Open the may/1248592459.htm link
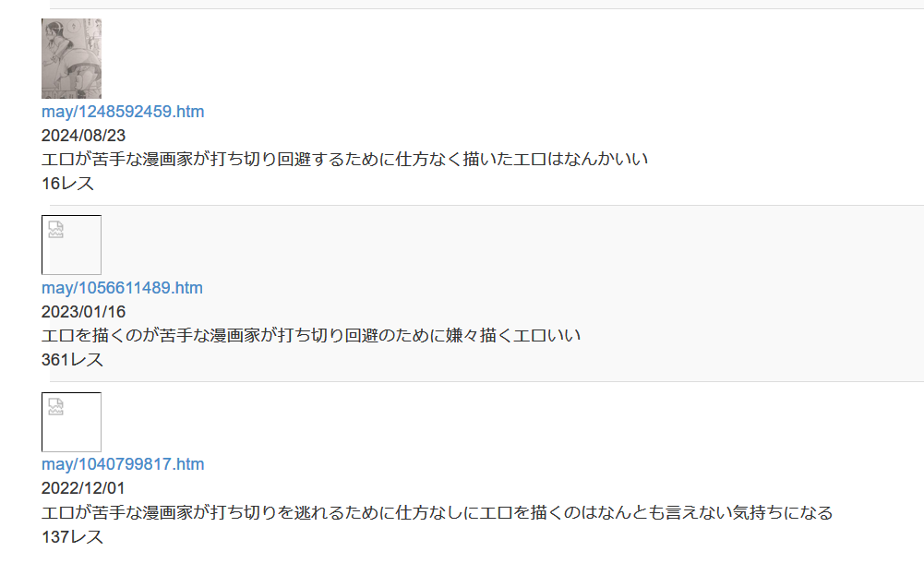 (x=123, y=112)
